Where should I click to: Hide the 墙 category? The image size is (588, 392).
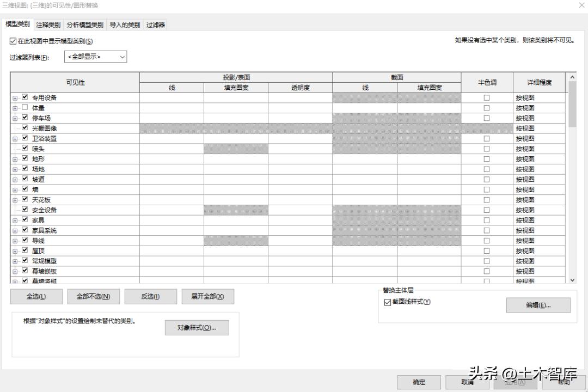[24, 189]
